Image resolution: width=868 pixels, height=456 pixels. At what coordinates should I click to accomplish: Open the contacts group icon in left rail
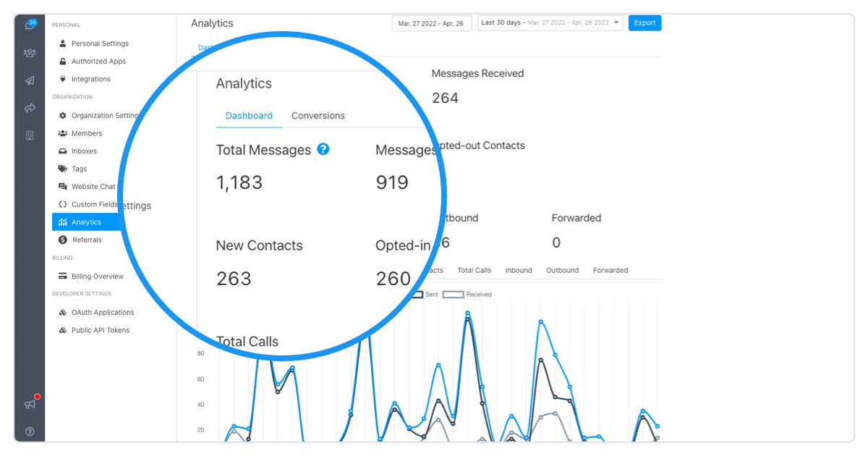(x=30, y=53)
